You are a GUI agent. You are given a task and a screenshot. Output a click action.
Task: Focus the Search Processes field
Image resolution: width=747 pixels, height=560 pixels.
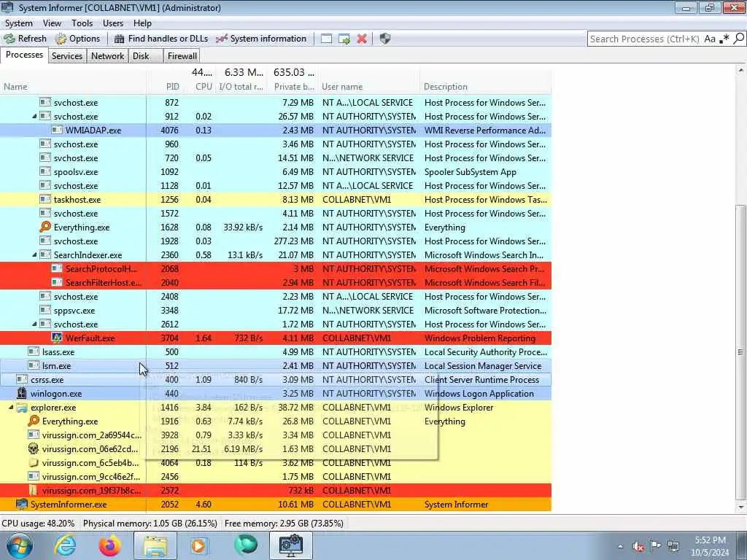click(x=645, y=39)
